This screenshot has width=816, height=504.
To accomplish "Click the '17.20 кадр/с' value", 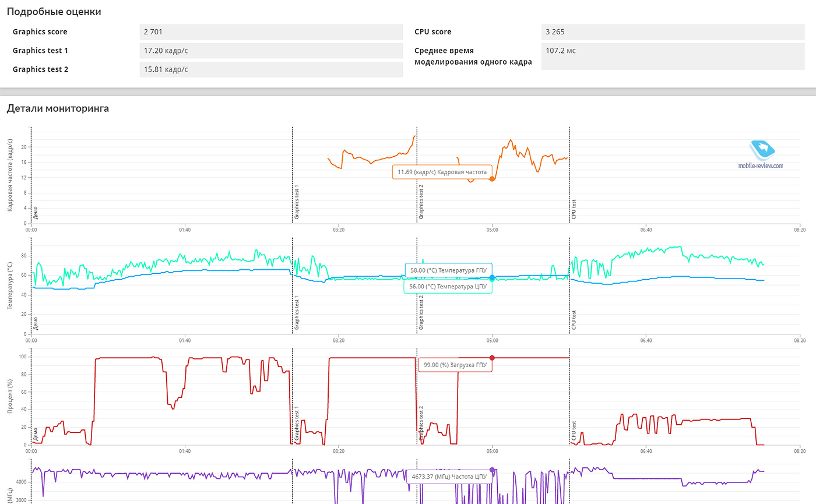I will [272, 51].
